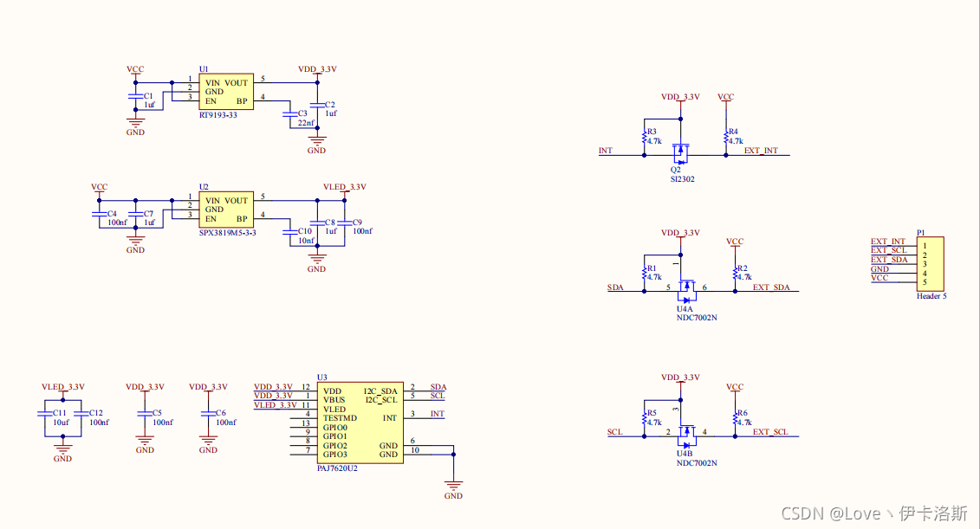Select capacitor C3 22nf symbol
This screenshot has height=529, width=980.
[290, 114]
